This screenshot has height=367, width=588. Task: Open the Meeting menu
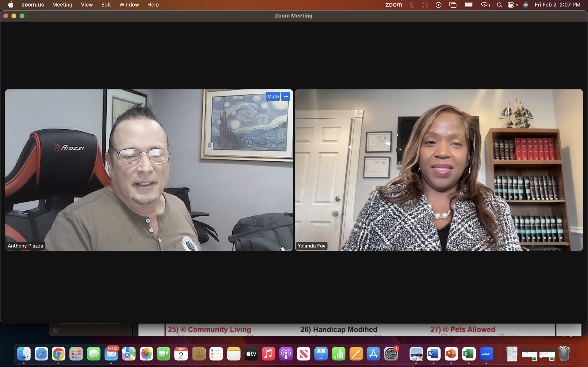point(62,5)
